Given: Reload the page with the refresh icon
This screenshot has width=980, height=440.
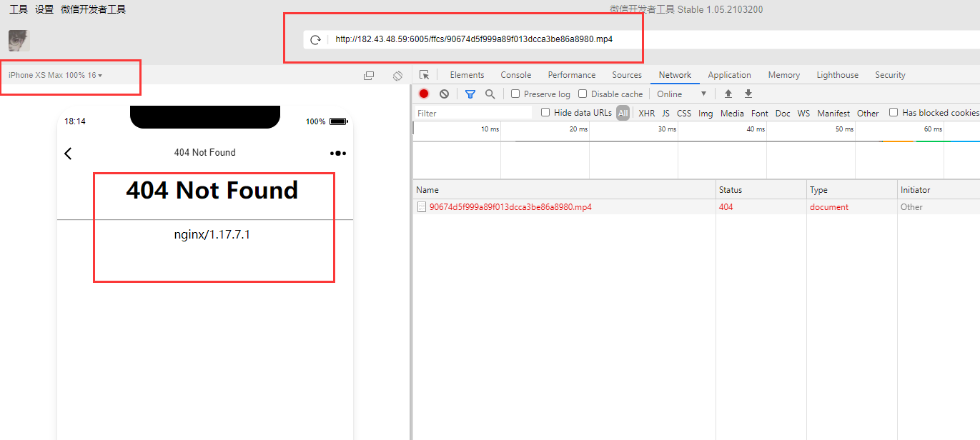Looking at the screenshot, I should pos(315,40).
